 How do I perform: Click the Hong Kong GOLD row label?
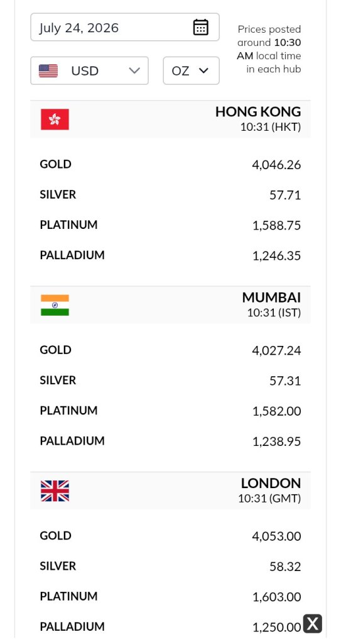[x=55, y=164]
